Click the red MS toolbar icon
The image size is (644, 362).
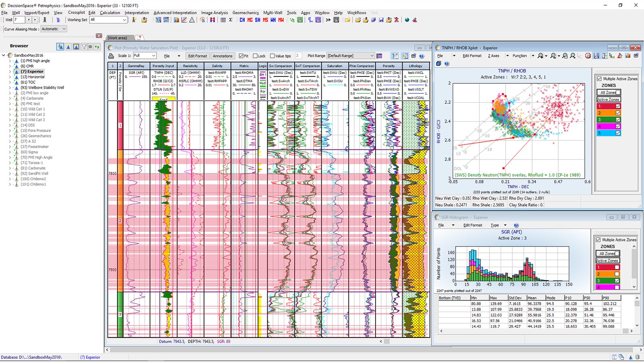[x=265, y=20]
